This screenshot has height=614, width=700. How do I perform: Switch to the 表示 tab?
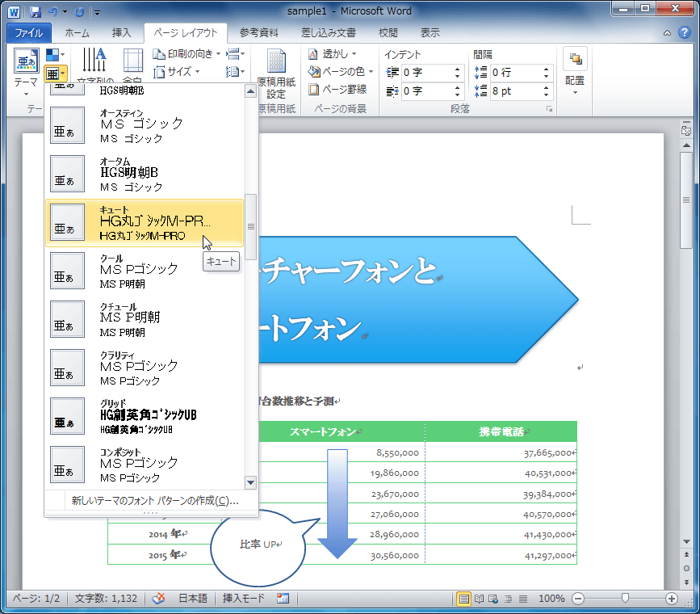430,33
